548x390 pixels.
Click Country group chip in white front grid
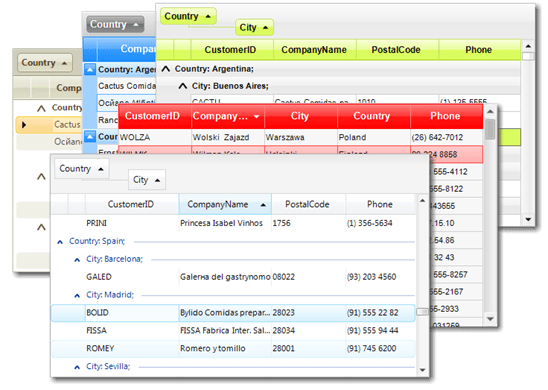82,169
